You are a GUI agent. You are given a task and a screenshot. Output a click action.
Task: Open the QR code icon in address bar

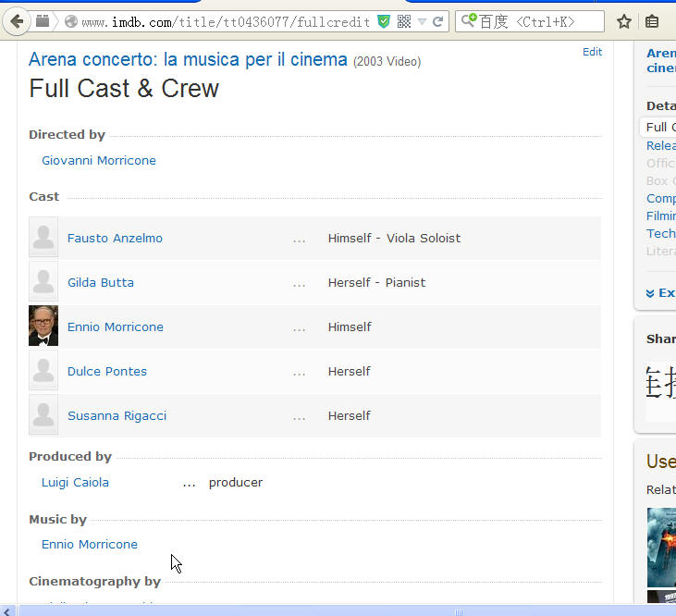(x=404, y=21)
